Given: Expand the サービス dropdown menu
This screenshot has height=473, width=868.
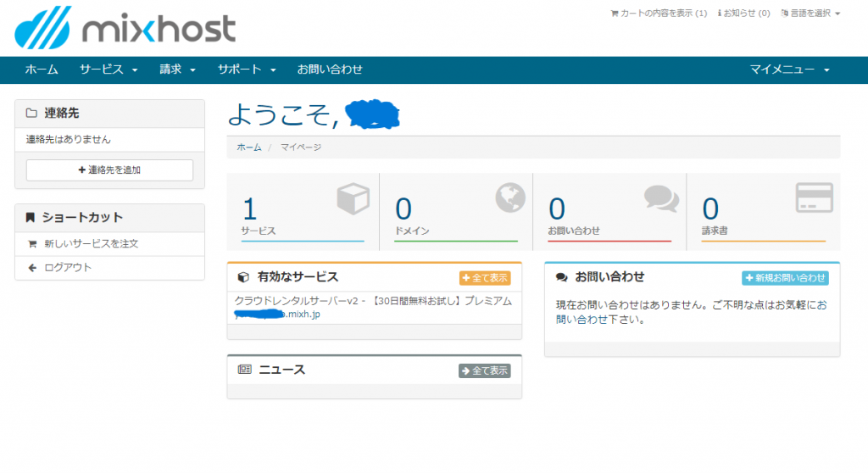Looking at the screenshot, I should (x=108, y=70).
